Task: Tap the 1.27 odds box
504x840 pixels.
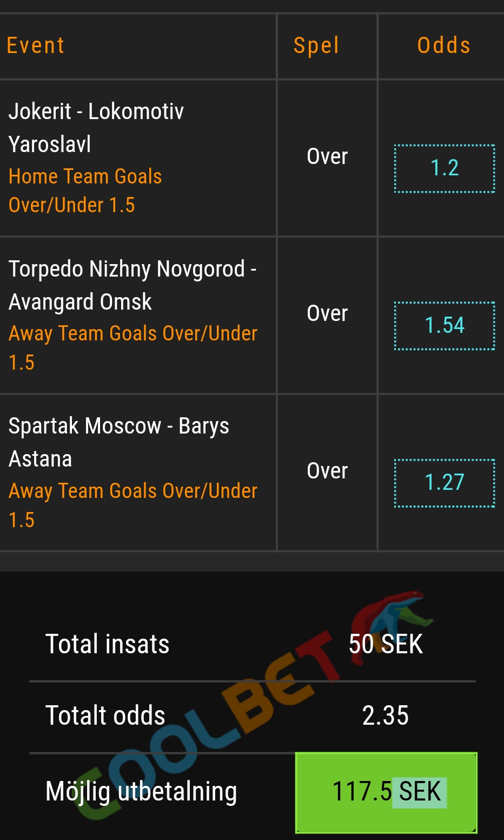Action: (445, 483)
